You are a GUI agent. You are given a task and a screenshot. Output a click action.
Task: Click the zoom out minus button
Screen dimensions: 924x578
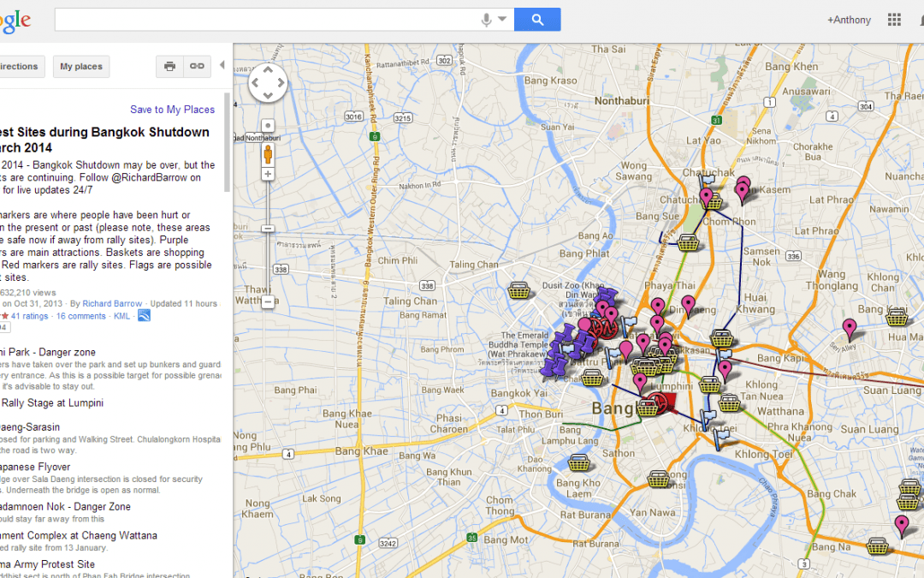point(268,302)
